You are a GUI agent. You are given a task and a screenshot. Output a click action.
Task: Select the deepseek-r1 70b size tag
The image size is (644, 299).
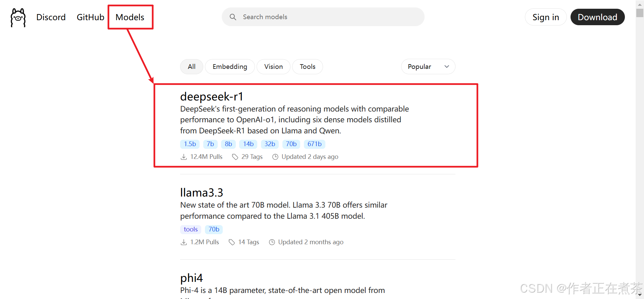click(291, 144)
